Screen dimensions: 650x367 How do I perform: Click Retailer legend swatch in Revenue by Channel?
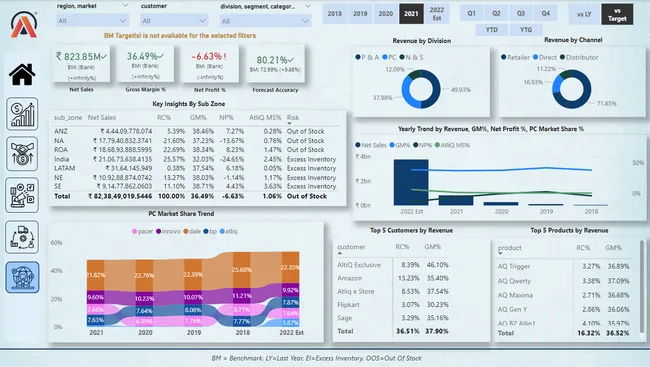tap(504, 57)
